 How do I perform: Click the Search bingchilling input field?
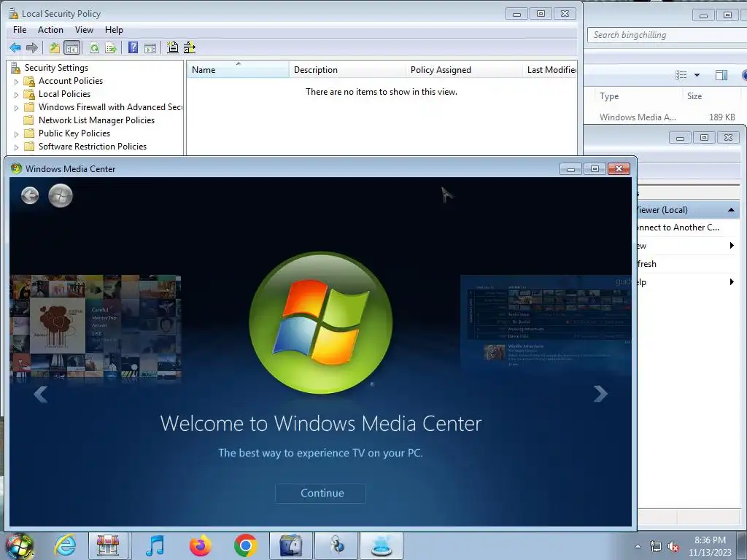(x=667, y=35)
